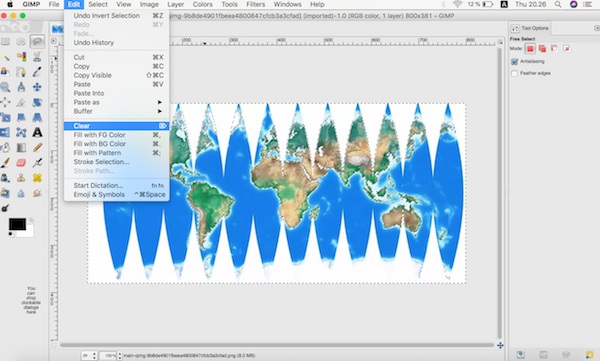Image resolution: width=600 pixels, height=361 pixels.
Task: Open the Colors menu
Action: tap(202, 5)
